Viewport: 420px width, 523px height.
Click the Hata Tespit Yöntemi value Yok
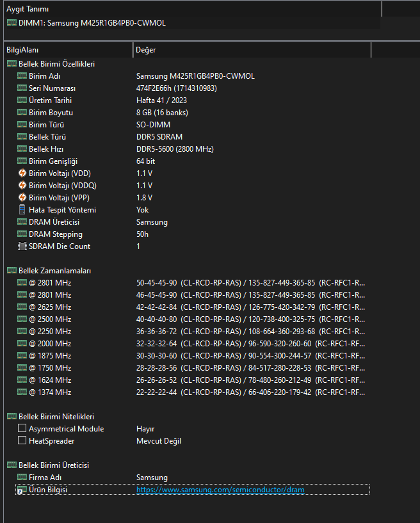[x=142, y=210]
